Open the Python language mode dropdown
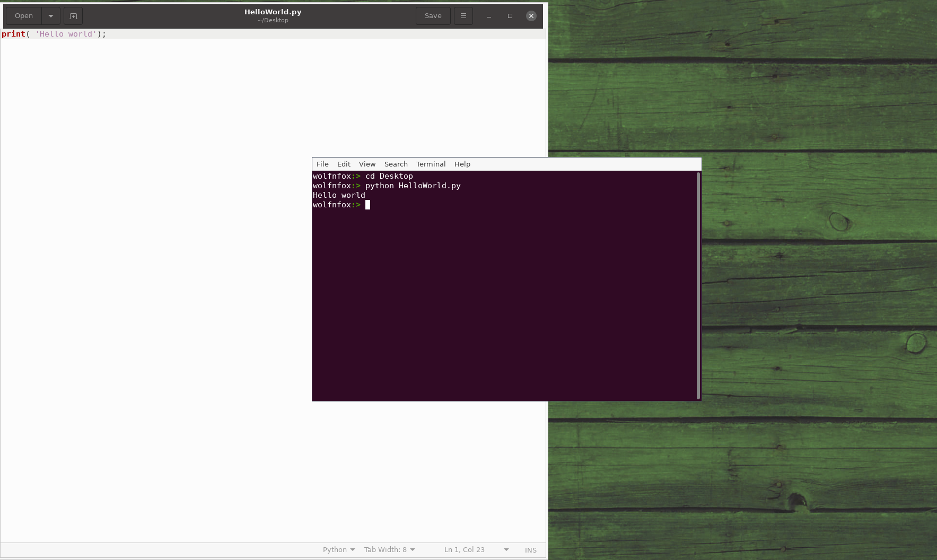This screenshot has height=560, width=937. click(x=338, y=549)
